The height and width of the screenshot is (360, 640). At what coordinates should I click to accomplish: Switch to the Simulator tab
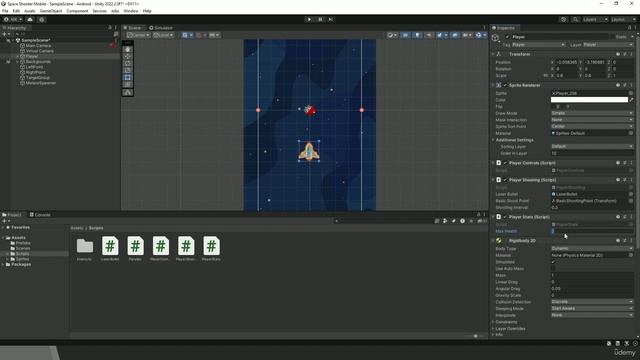click(161, 28)
